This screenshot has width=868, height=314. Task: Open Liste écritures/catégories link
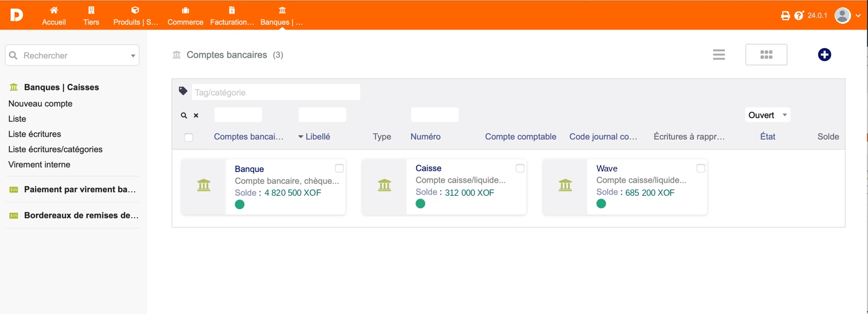pyautogui.click(x=55, y=149)
